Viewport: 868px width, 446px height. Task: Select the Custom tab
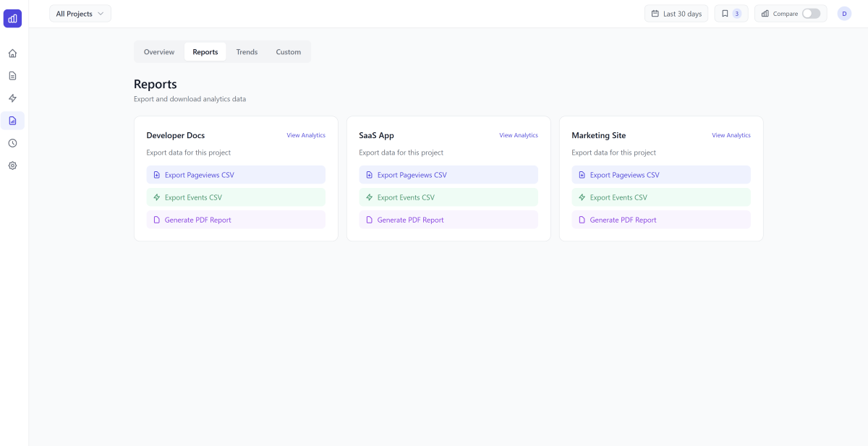tap(288, 52)
